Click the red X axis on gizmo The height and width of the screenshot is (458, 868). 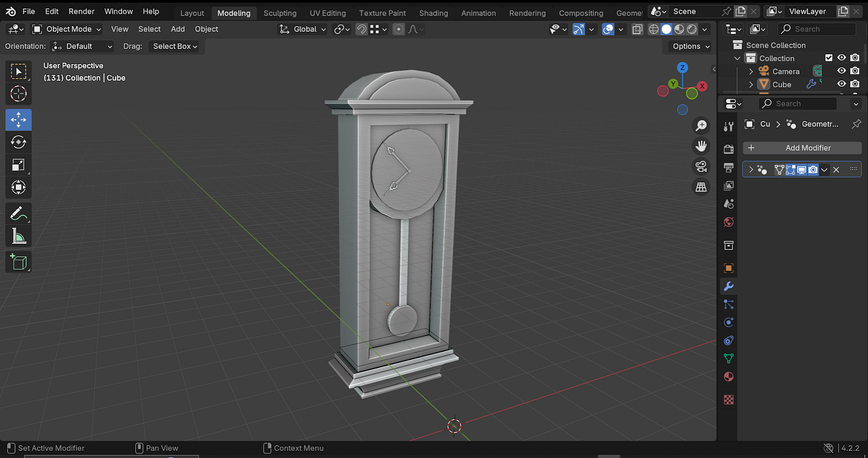click(x=703, y=86)
